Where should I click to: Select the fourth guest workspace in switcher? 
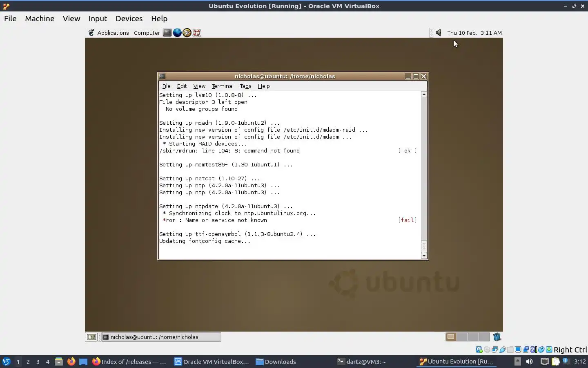[x=484, y=337]
